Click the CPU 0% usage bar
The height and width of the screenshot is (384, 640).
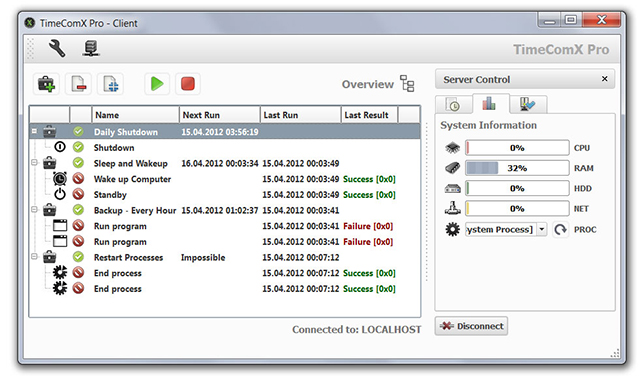point(517,148)
